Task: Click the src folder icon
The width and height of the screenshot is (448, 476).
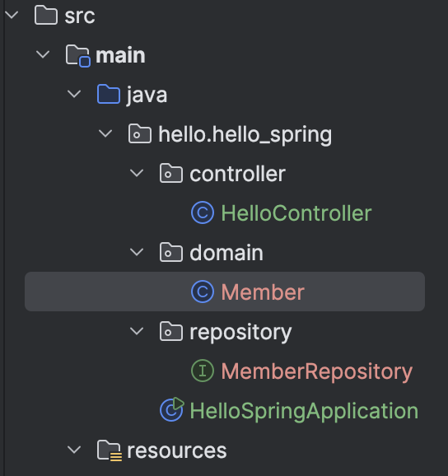Action: tap(46, 16)
